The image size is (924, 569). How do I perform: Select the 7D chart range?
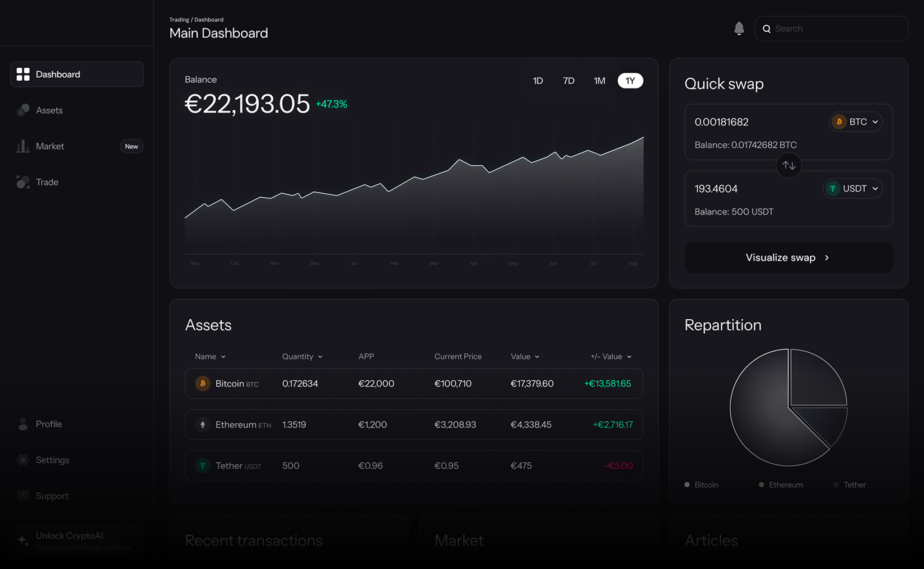pos(568,81)
